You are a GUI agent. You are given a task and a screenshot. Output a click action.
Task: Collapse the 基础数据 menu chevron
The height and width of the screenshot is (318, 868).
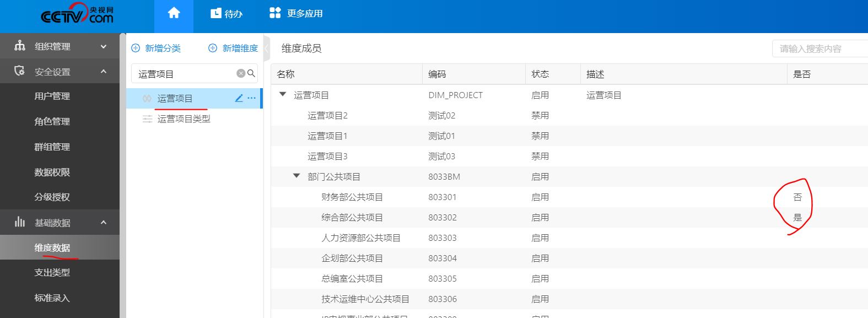pyautogui.click(x=104, y=222)
